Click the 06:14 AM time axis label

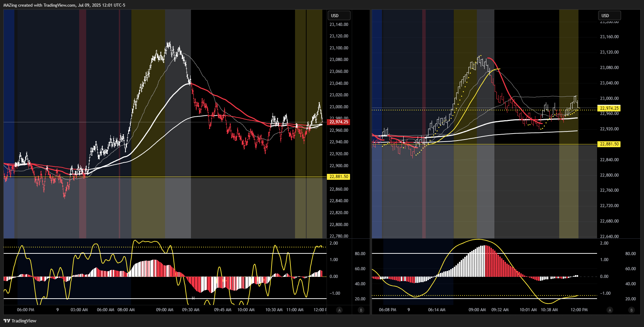click(437, 310)
